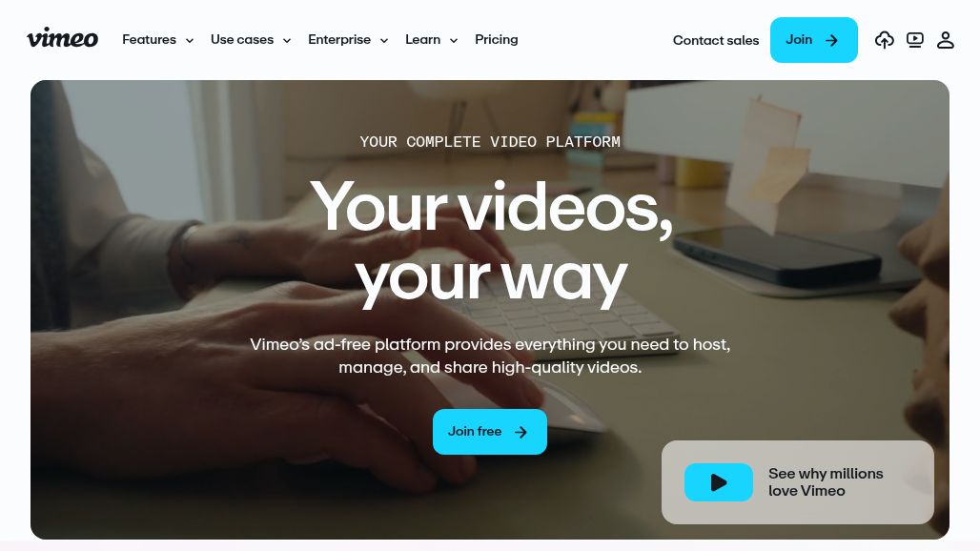Expand the Features chevron
Screen dimensions: 980x551
[x=190, y=41]
